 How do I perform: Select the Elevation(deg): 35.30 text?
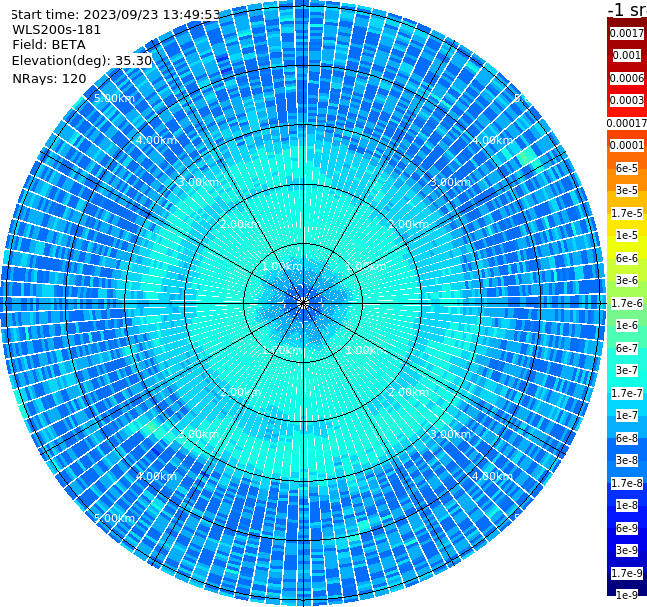pos(82,61)
